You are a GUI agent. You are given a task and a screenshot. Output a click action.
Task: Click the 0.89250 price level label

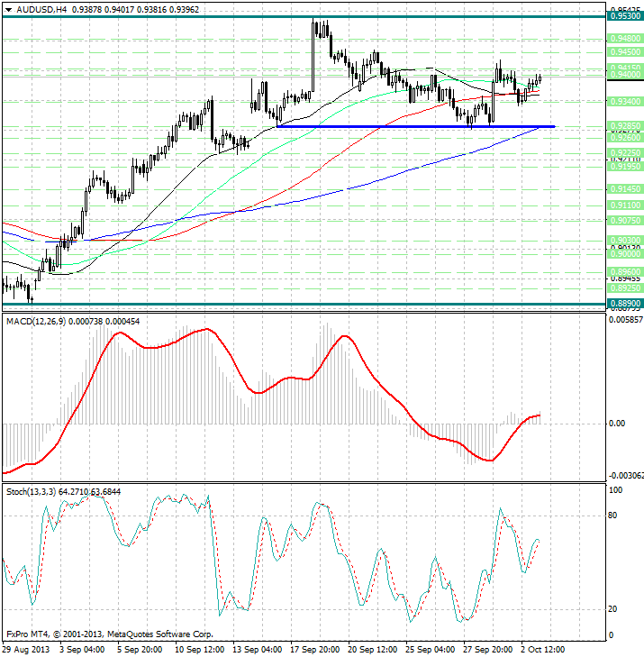[625, 287]
